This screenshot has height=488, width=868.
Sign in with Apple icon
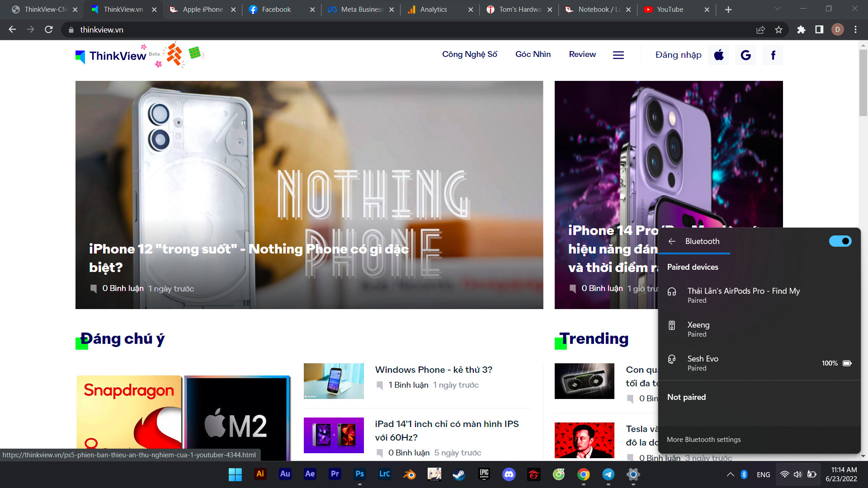coord(719,55)
